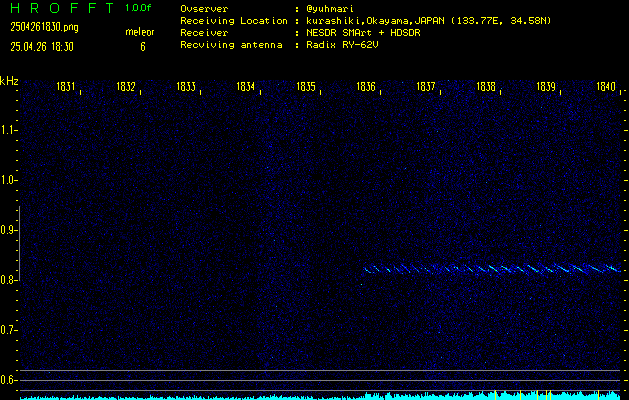The image size is (629, 400).
Task: Click the version label 1.00f
Action: (x=138, y=8)
